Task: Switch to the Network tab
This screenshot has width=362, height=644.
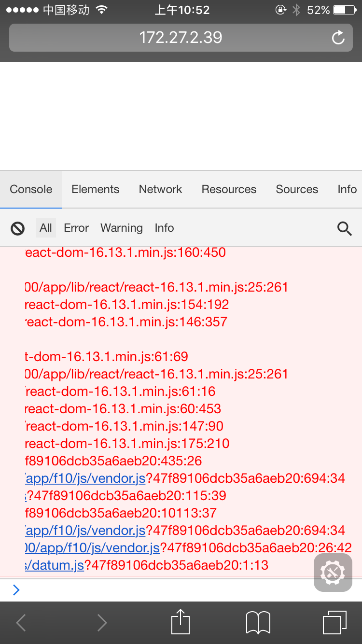Action: pos(160,189)
